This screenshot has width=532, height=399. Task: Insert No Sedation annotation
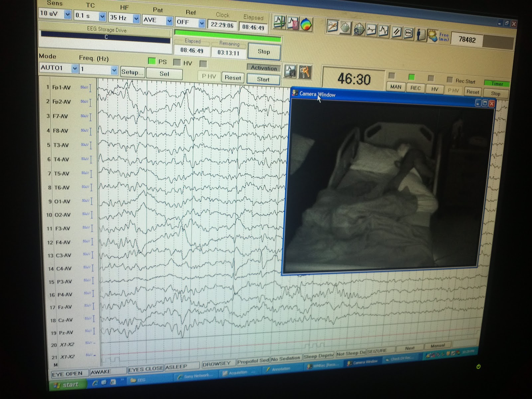(285, 358)
